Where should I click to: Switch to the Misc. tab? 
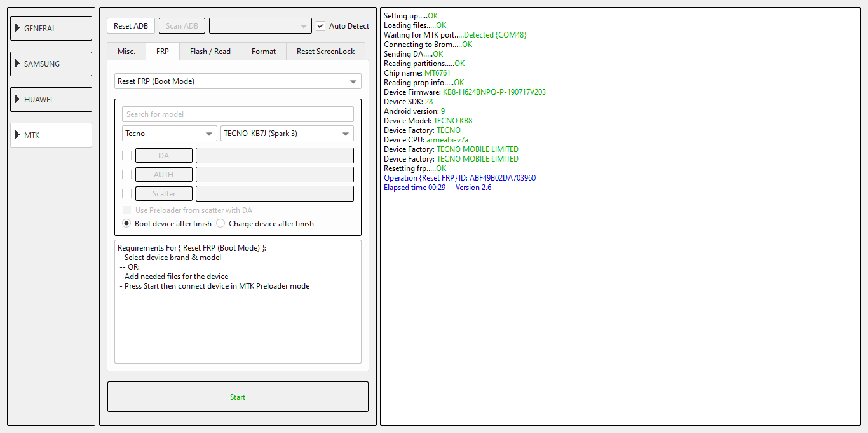(x=126, y=52)
